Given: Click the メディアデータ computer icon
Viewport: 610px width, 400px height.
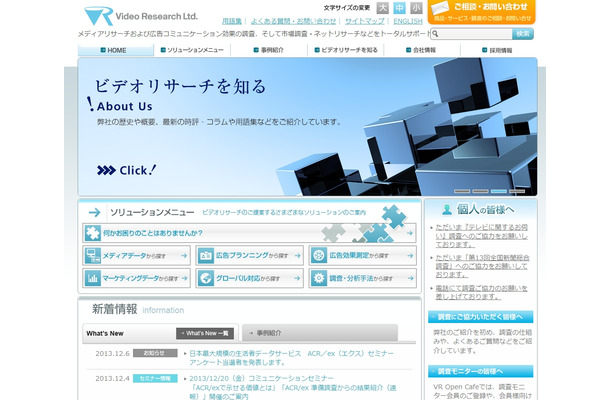Looking at the screenshot, I should pyautogui.click(x=93, y=256).
